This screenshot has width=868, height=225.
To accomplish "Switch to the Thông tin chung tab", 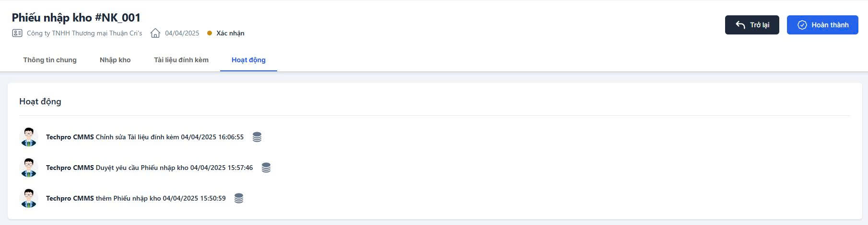I will [x=50, y=60].
